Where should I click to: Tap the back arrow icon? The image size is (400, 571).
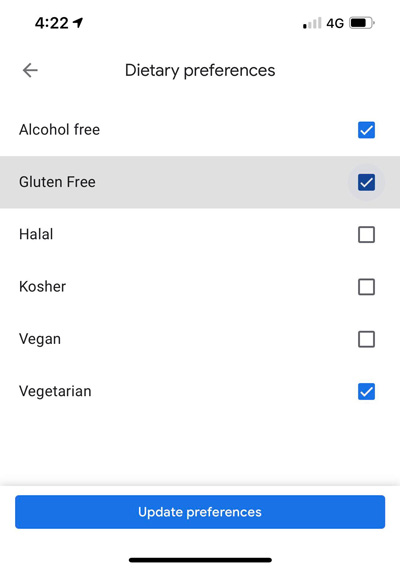tap(30, 70)
